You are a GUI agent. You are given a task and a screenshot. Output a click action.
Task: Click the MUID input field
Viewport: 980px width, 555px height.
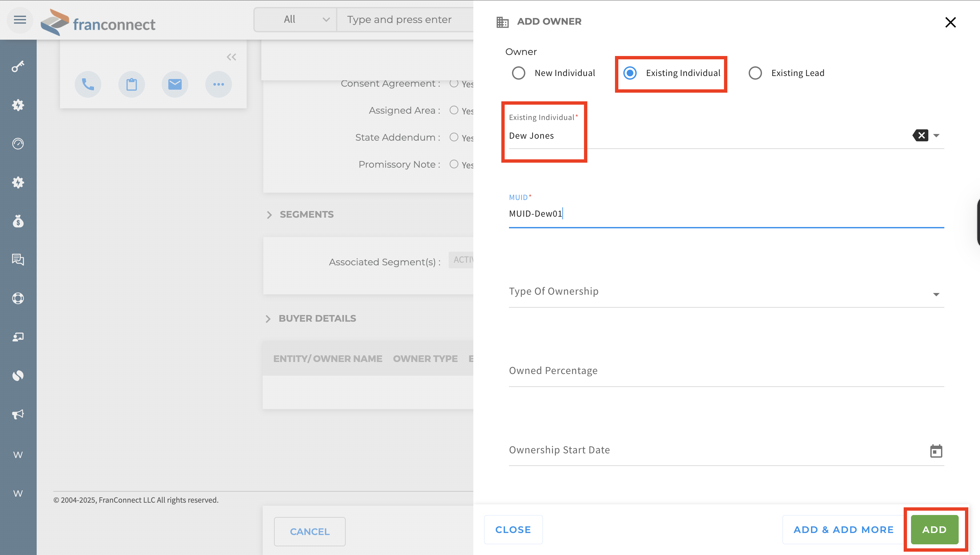(x=726, y=214)
